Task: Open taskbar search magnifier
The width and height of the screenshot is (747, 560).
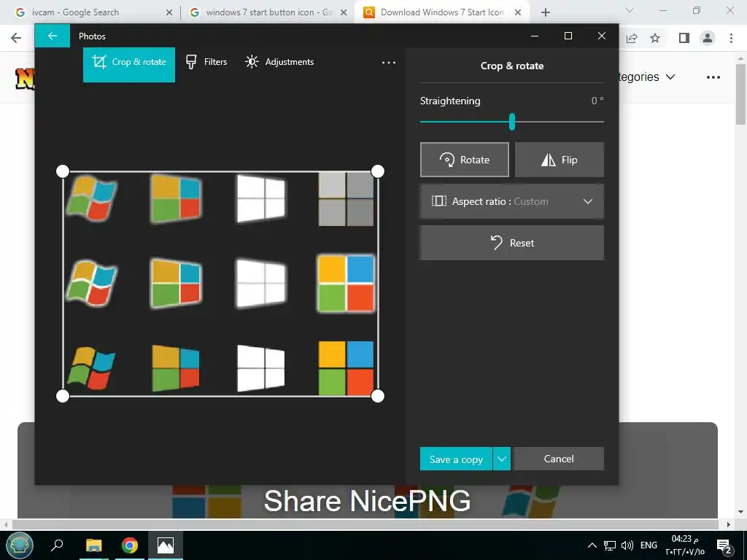Action: click(57, 545)
